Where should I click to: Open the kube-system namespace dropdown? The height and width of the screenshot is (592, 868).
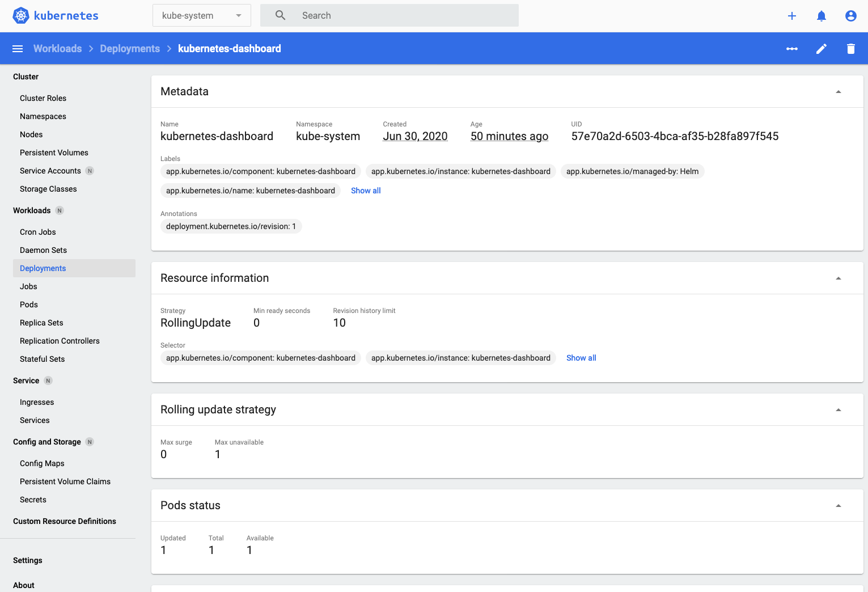(201, 15)
